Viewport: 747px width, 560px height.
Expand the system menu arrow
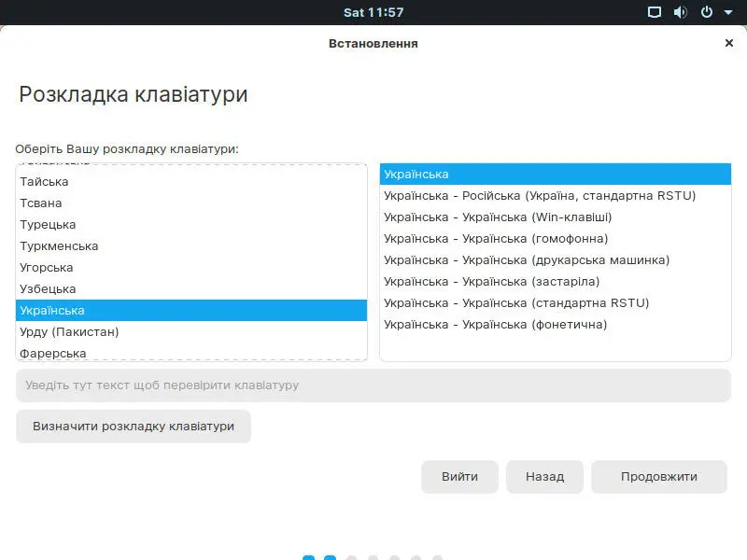tap(728, 13)
